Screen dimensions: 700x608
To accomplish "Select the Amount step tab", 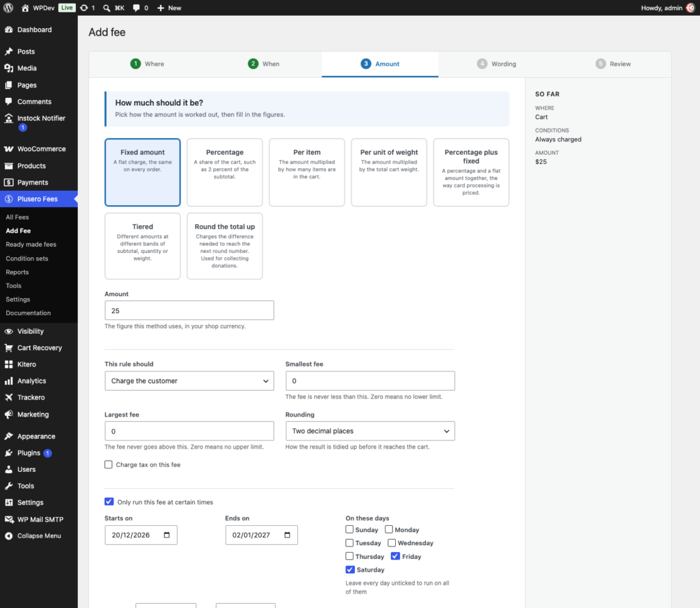I will click(380, 64).
